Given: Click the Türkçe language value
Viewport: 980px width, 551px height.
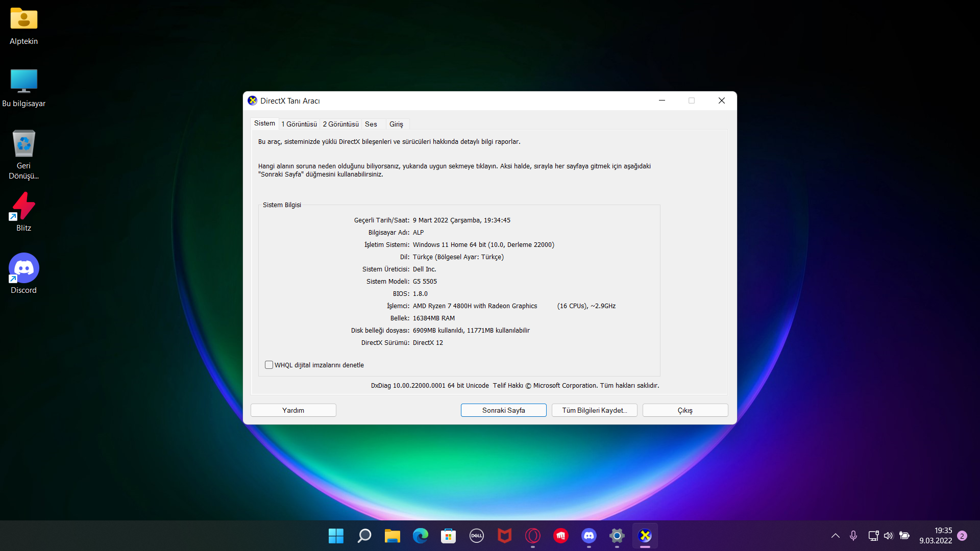Looking at the screenshot, I should coord(458,257).
